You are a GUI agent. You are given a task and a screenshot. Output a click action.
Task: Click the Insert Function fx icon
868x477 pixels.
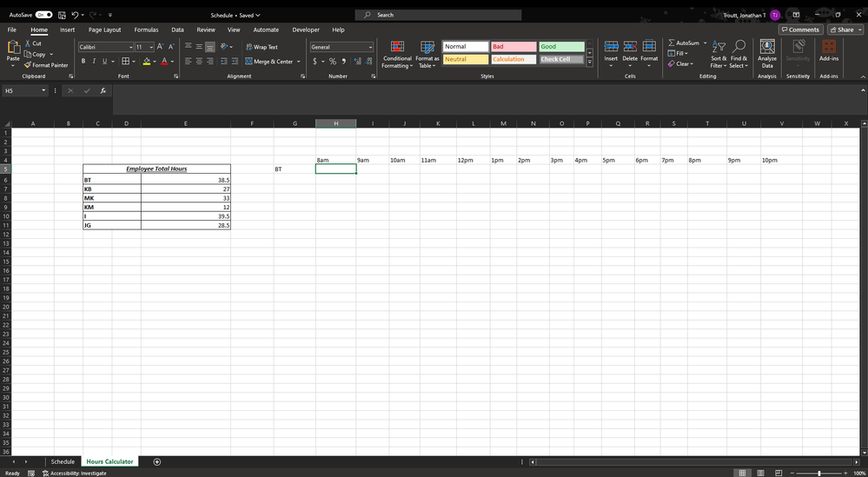[x=103, y=90]
